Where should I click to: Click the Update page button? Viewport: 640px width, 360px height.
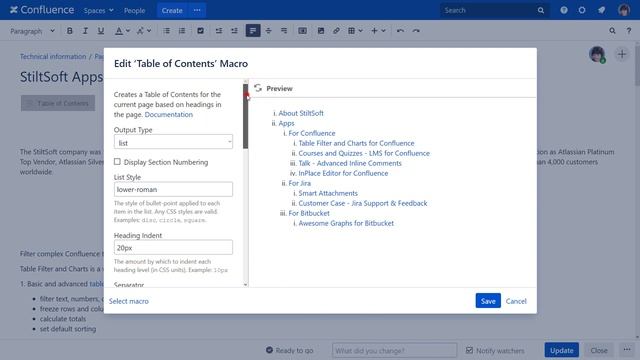562,350
